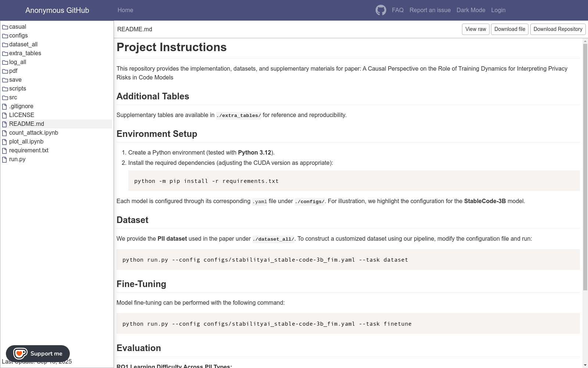Open Report an issue link

[x=430, y=10]
